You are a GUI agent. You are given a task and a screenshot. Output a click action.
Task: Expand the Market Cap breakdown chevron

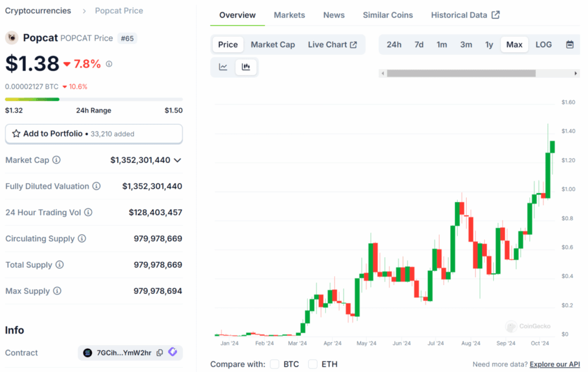176,160
